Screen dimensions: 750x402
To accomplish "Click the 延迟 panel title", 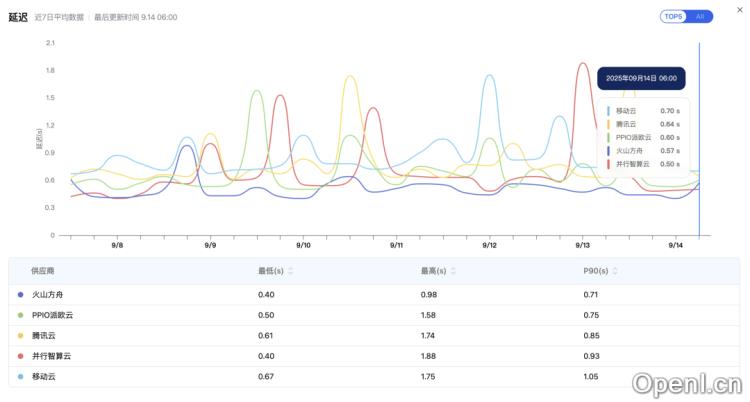I will [x=18, y=17].
